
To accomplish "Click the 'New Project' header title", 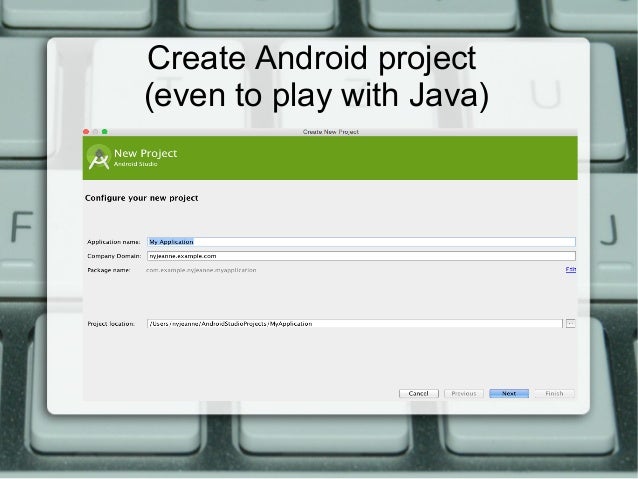I will 146,153.
